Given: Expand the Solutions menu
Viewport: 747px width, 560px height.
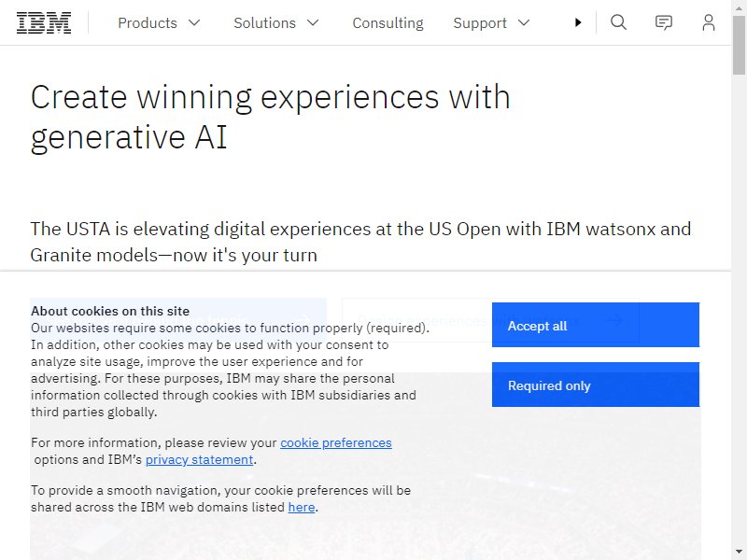Looking at the screenshot, I should 275,22.
